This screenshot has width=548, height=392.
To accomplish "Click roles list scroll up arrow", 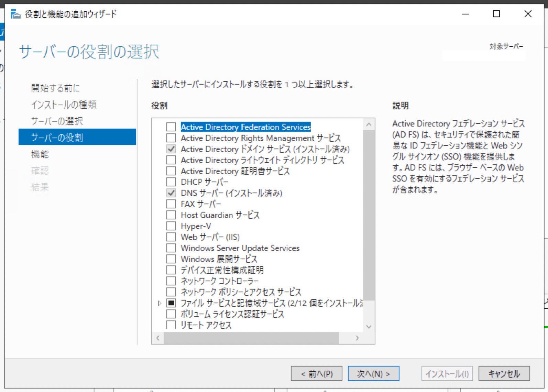I will coord(369,125).
